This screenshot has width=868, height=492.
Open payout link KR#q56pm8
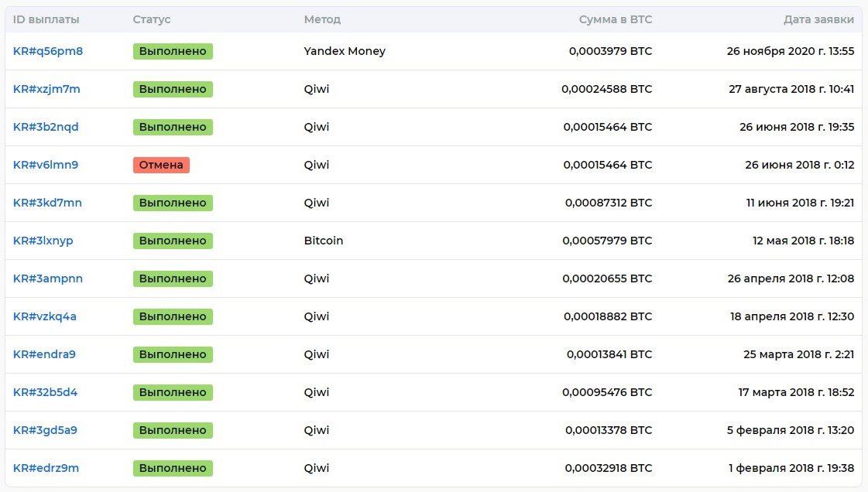(x=47, y=51)
